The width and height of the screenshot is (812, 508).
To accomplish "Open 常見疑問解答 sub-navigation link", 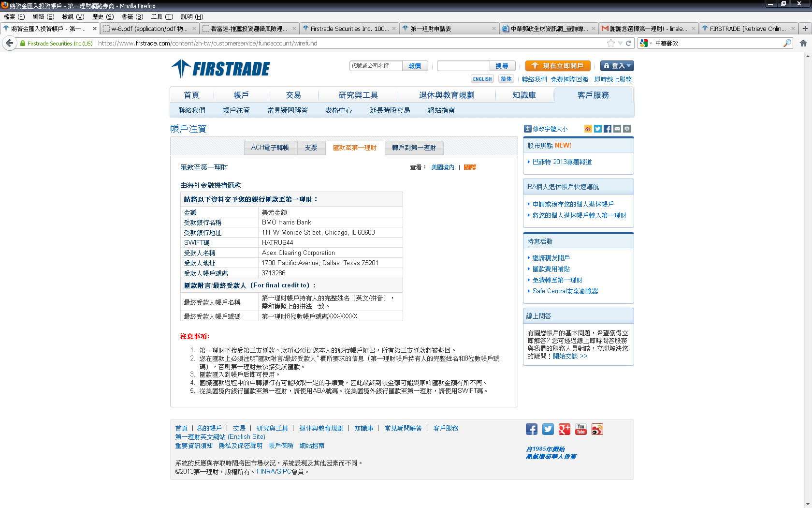I will click(x=288, y=110).
